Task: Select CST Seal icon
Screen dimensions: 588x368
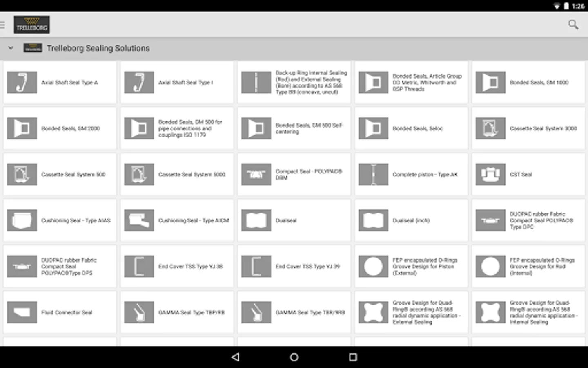Action: tap(491, 174)
